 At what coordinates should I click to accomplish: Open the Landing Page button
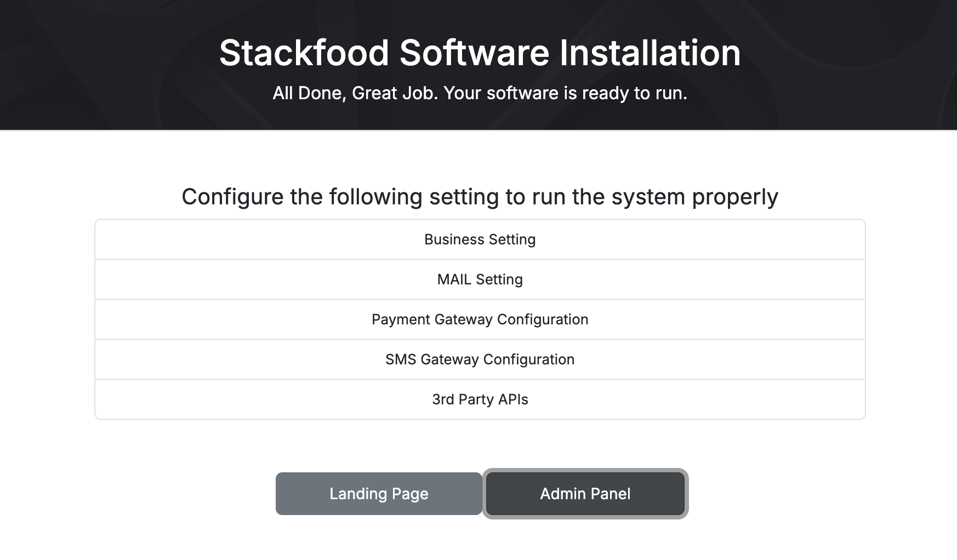coord(379,494)
